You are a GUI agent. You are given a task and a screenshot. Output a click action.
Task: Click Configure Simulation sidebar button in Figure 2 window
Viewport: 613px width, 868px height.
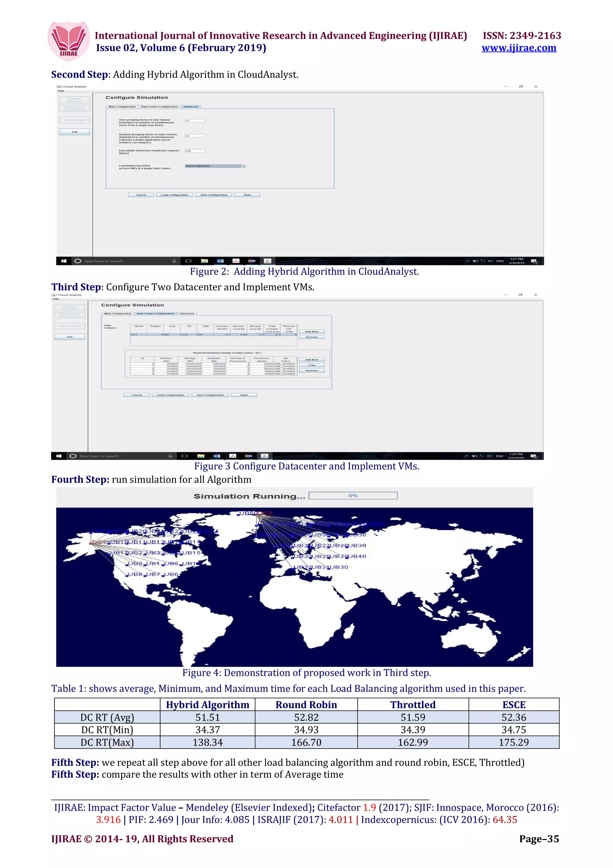point(75,100)
